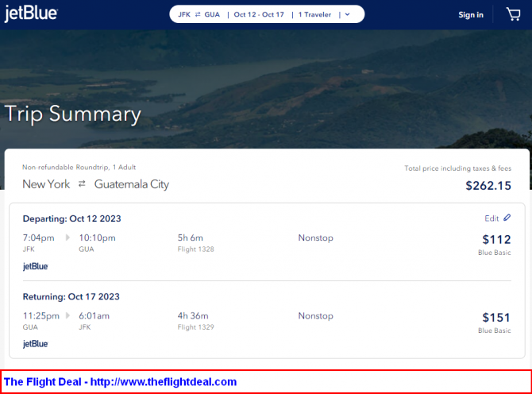Click Total price including taxes & fees label
The image size is (532, 394).
coord(457,168)
